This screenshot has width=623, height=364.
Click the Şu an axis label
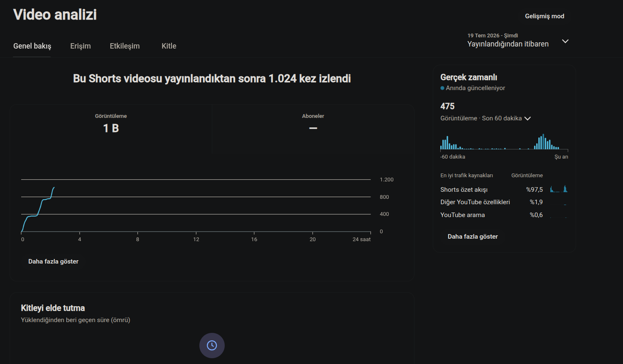click(561, 157)
